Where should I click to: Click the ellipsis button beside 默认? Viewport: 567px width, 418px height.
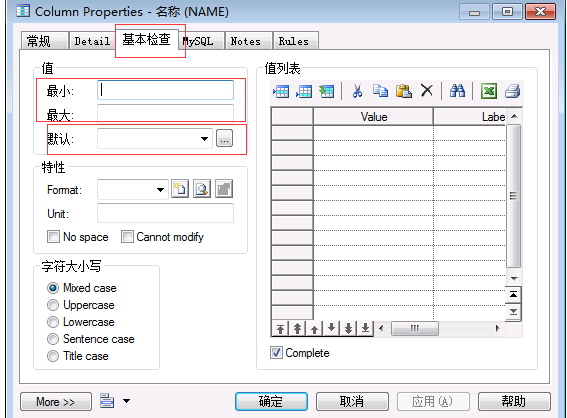pyautogui.click(x=224, y=138)
